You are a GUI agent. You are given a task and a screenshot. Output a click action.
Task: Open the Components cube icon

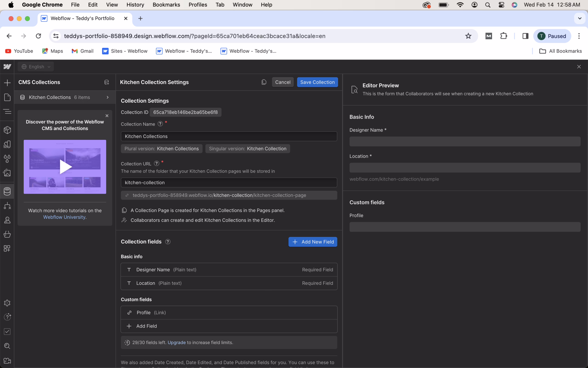pos(7,130)
